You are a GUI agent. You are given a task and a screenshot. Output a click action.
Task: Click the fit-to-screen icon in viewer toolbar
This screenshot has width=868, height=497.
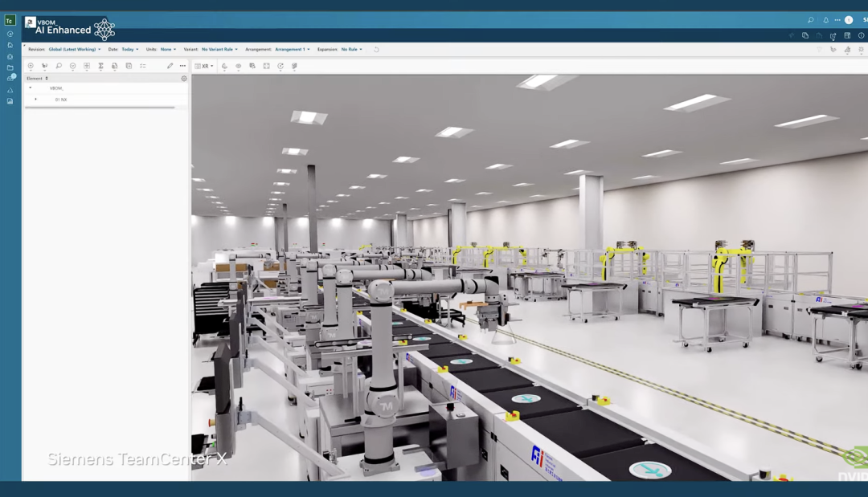click(x=266, y=66)
